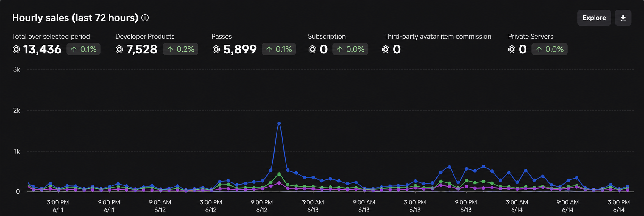
Task: Click the 'Total over selected period' label
Action: point(51,37)
